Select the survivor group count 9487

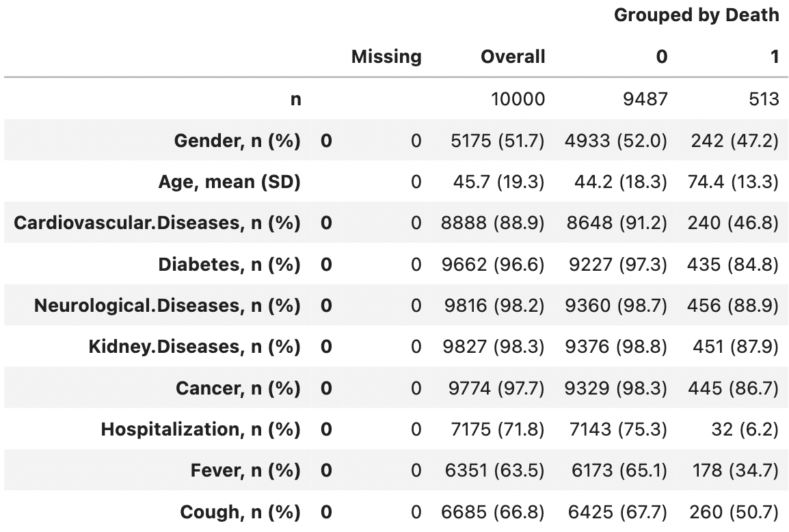point(644,99)
